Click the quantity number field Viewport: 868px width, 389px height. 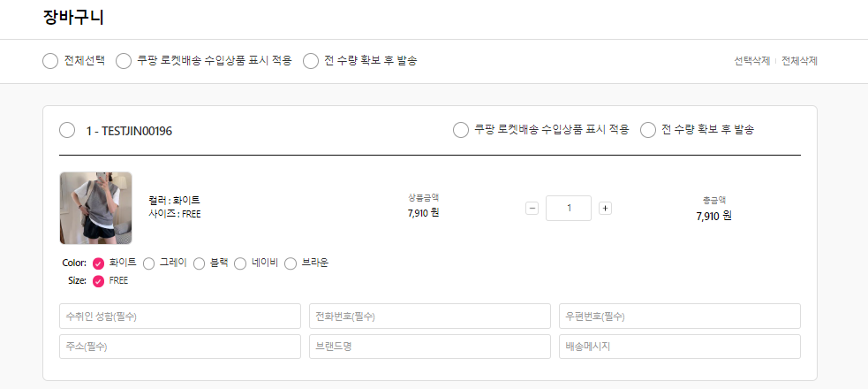[568, 209]
